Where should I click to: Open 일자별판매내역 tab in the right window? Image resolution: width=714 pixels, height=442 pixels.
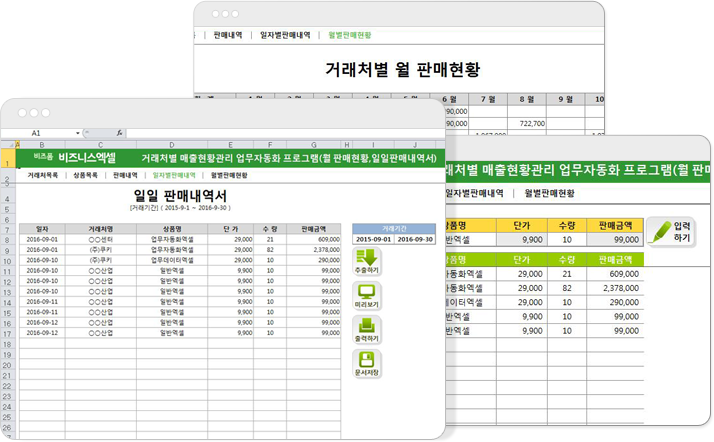pos(474,193)
